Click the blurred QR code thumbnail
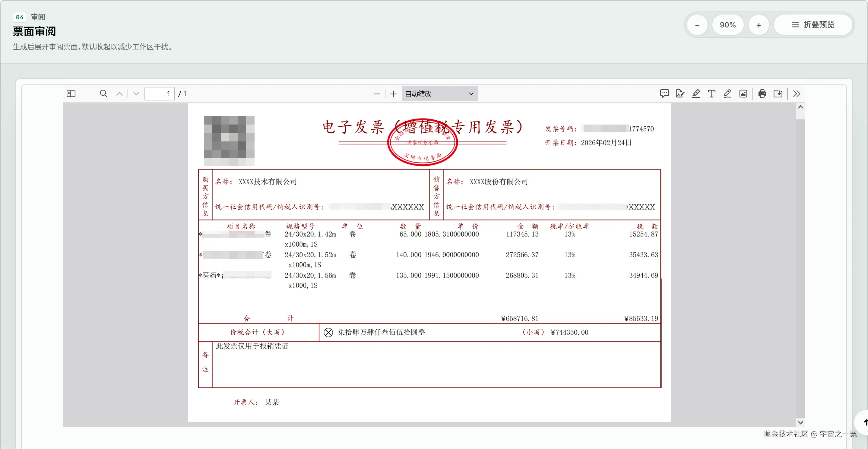The image size is (868, 449). click(x=229, y=141)
